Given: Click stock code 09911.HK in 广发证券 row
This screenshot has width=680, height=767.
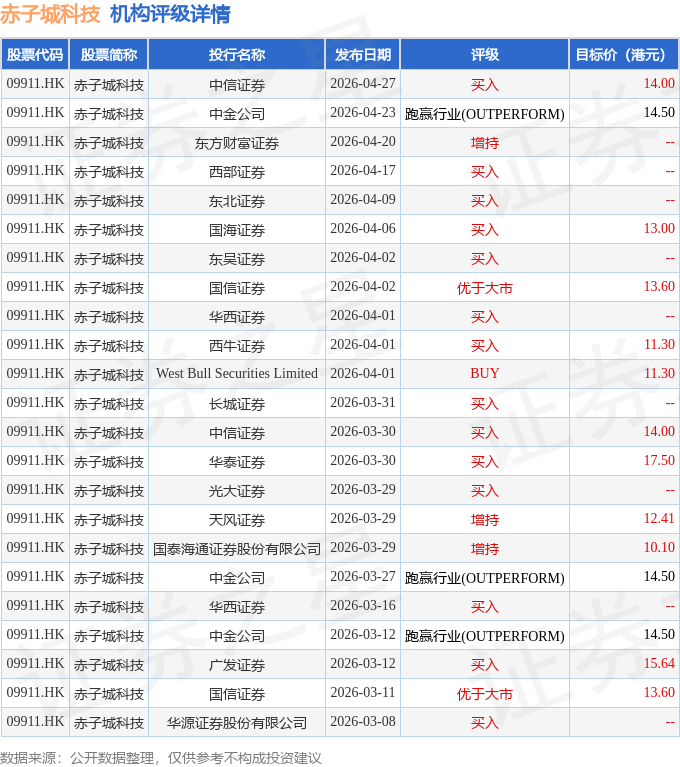Looking at the screenshot, I should coord(35,663).
